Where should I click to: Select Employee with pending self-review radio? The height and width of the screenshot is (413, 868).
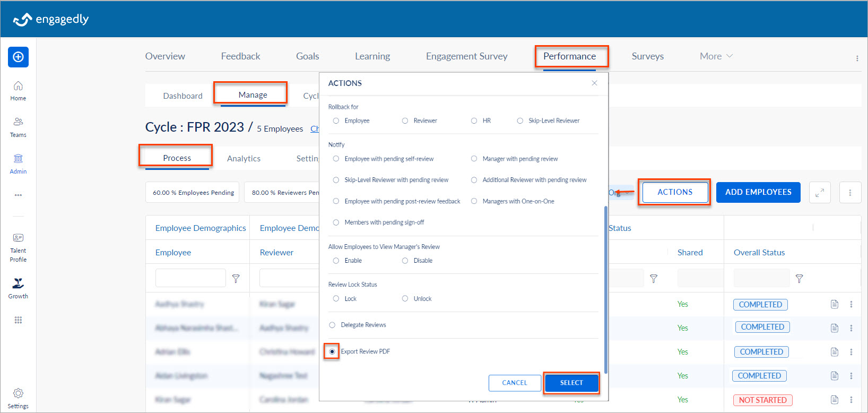point(336,159)
